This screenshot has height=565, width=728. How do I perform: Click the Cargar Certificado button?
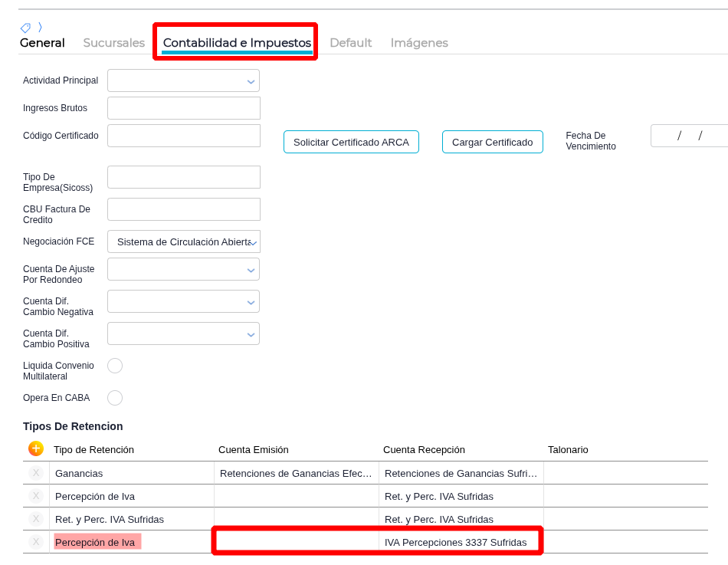point(492,142)
